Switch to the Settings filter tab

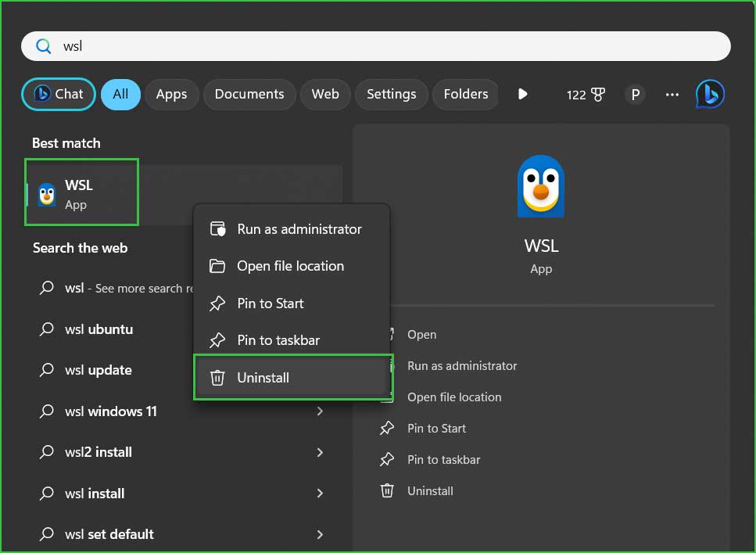pyautogui.click(x=391, y=94)
